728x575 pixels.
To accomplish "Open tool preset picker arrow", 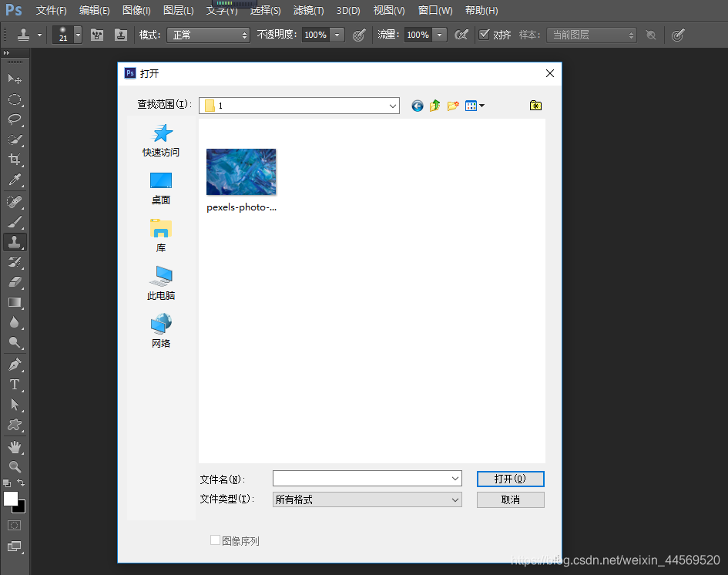I will 39,35.
